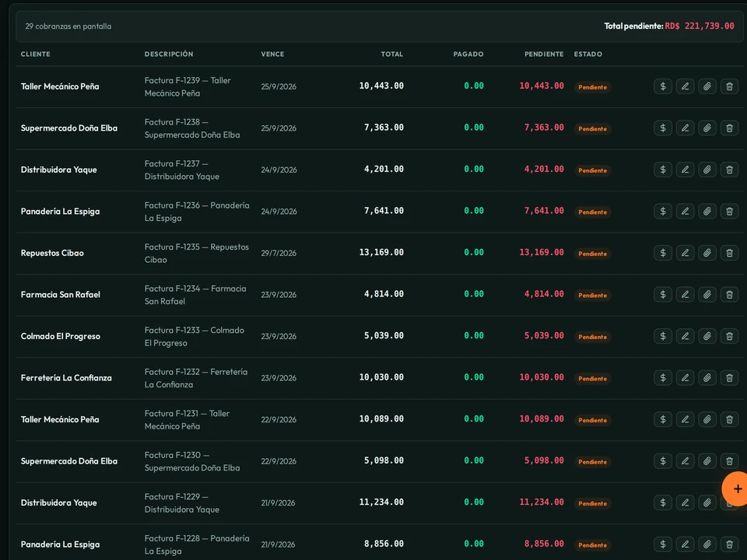747x560 pixels.
Task: Click description 'Factura F-1233 — Colmado El Progreso'
Action: coord(195,337)
